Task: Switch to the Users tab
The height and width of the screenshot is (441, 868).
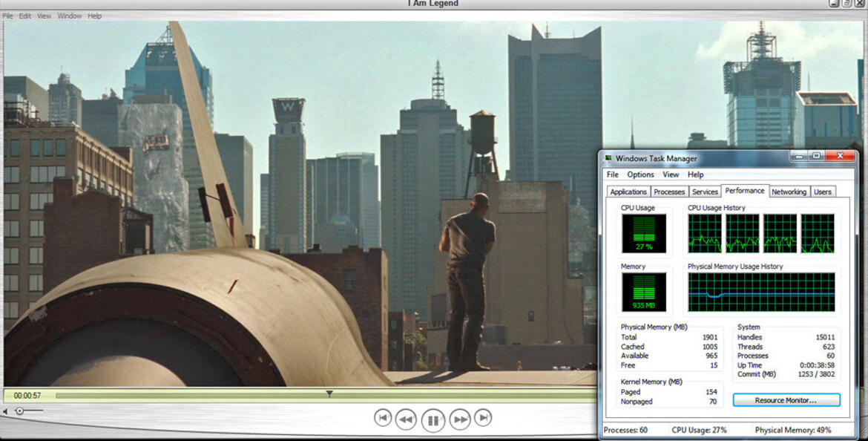Action: 823,192
